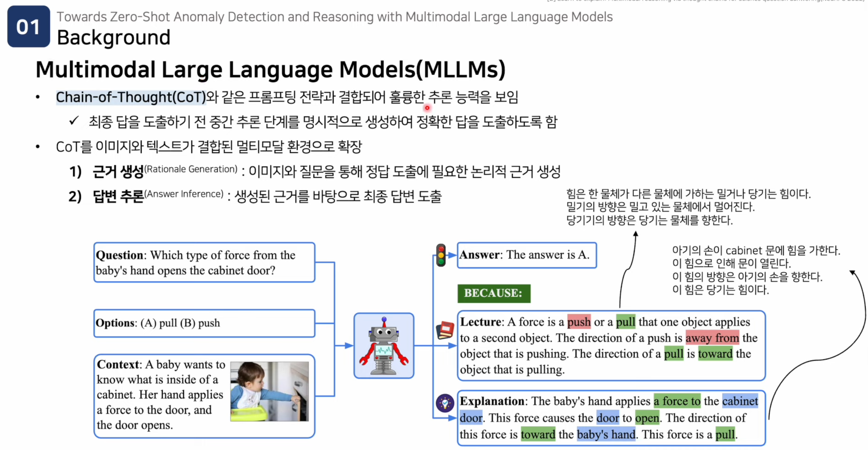
Task: Click the Question text box
Action: (204, 262)
